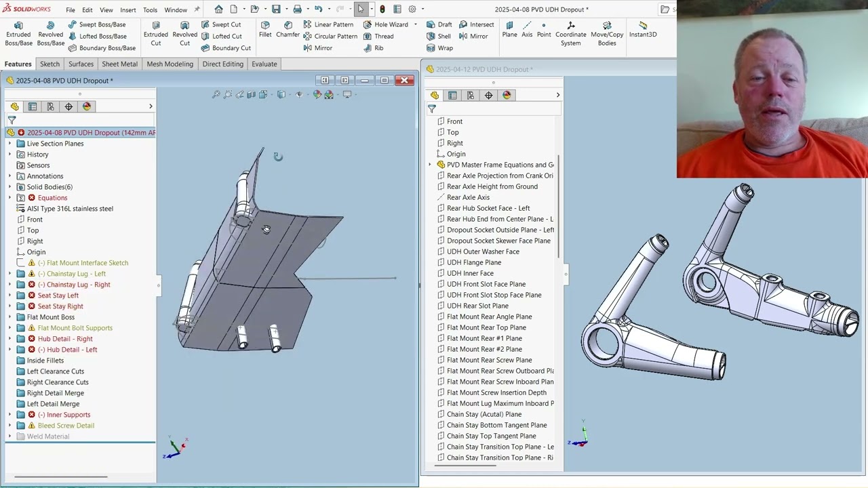The width and height of the screenshot is (868, 488).
Task: Pick the Boundary Boss/Base tool
Action: pos(102,48)
